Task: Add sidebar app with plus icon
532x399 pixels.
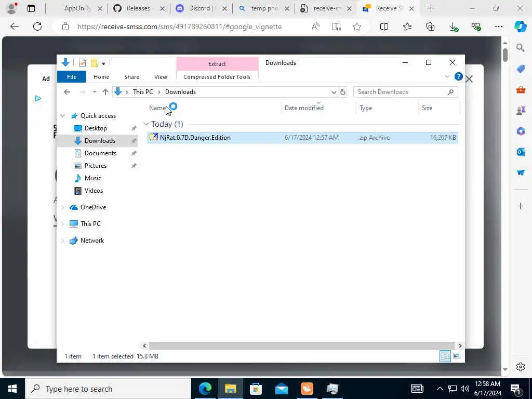Action: click(x=521, y=206)
